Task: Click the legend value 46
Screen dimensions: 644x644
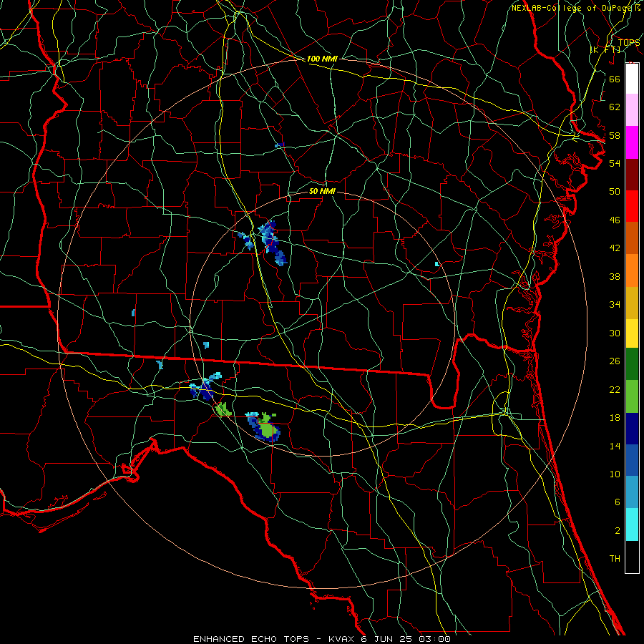Action: (x=615, y=220)
